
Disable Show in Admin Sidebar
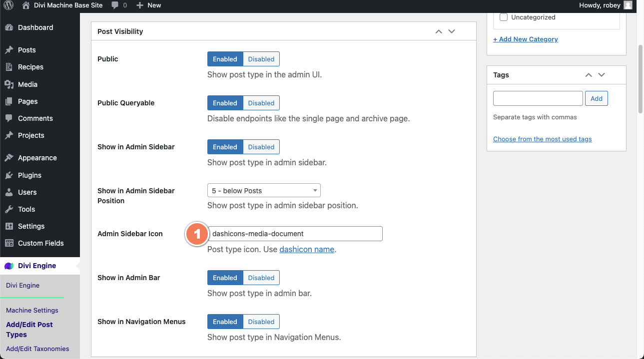point(261,147)
